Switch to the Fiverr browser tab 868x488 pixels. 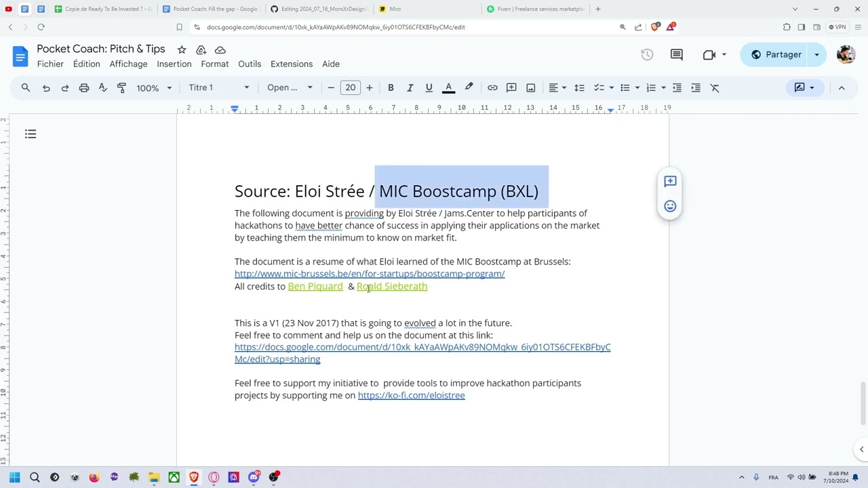click(x=535, y=9)
